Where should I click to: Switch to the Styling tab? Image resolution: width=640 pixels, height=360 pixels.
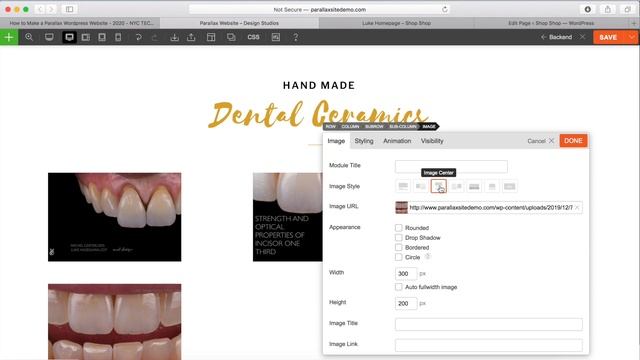point(364,141)
